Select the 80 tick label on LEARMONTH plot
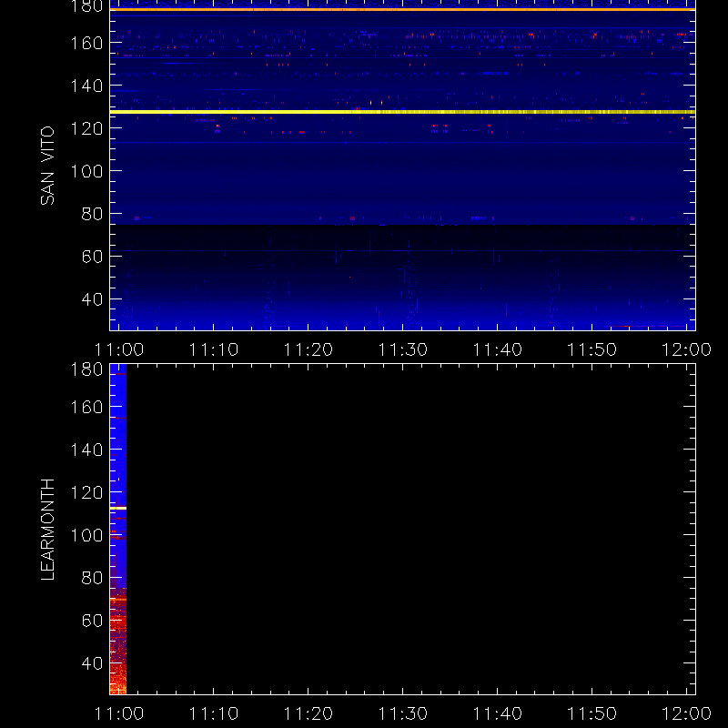Image resolution: width=728 pixels, height=728 pixels. click(92, 578)
